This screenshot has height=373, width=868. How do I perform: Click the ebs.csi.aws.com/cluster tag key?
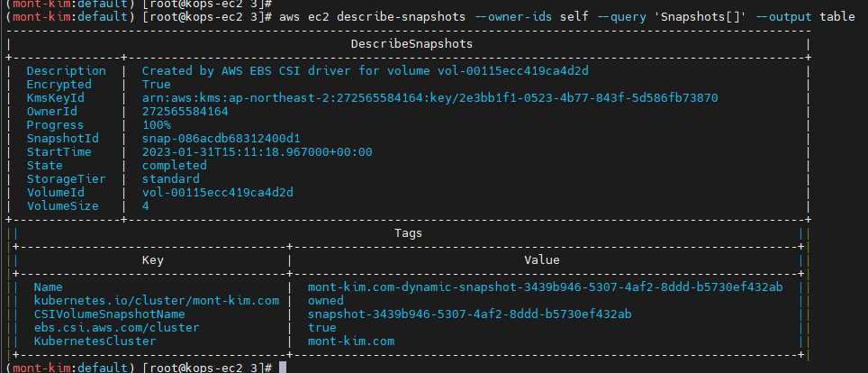[x=116, y=328]
